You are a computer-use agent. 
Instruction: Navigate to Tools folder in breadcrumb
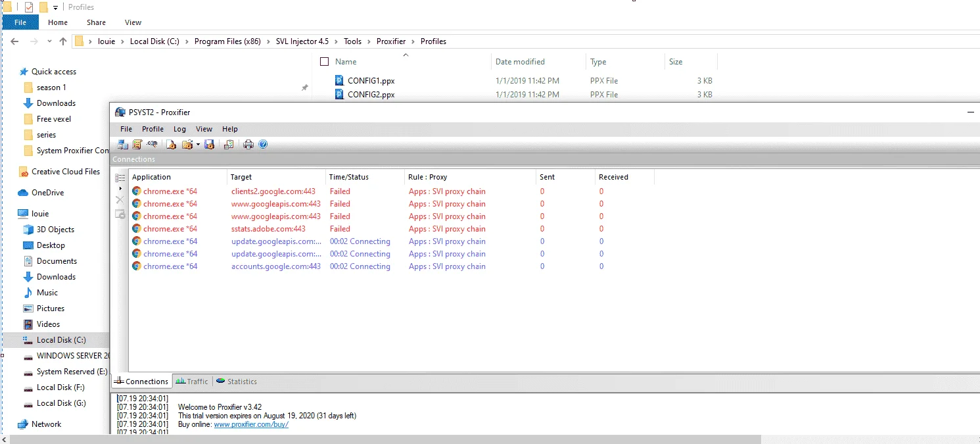tap(352, 41)
